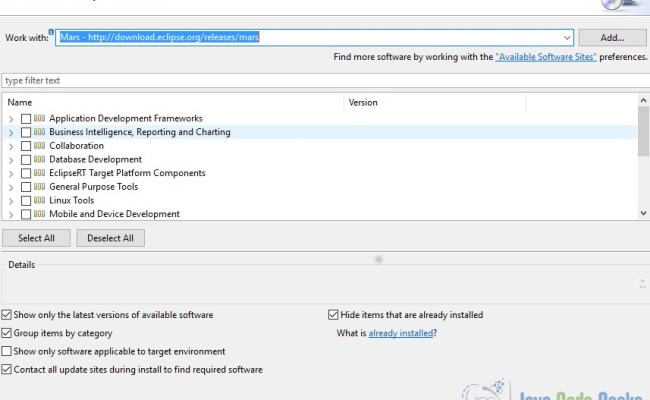
Task: Enable Show only software applicable to target environment
Action: (6, 352)
